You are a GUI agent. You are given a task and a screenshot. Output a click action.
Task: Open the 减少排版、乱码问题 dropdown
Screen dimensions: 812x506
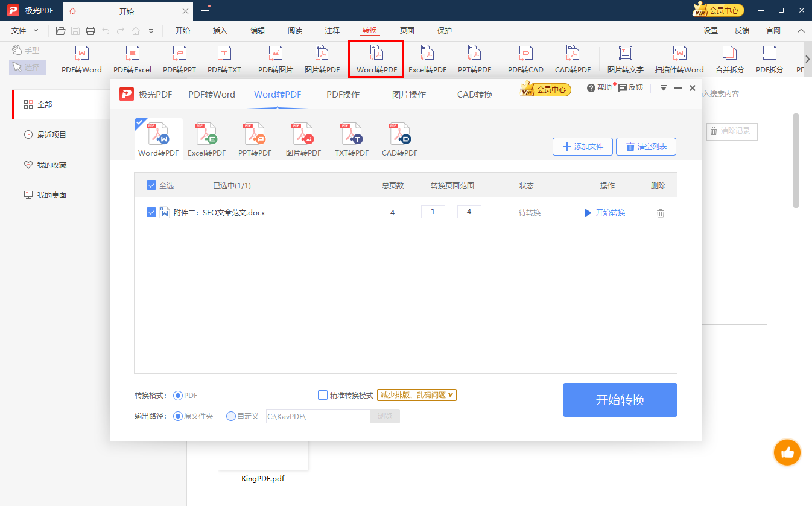pyautogui.click(x=416, y=395)
